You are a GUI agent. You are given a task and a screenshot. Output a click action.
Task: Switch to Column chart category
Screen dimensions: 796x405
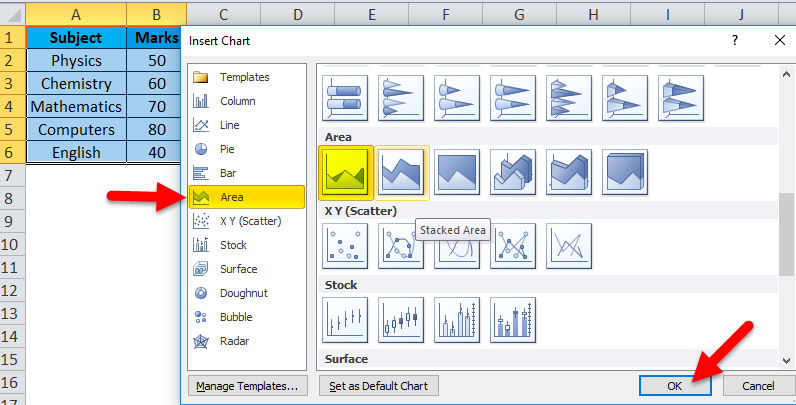[237, 101]
